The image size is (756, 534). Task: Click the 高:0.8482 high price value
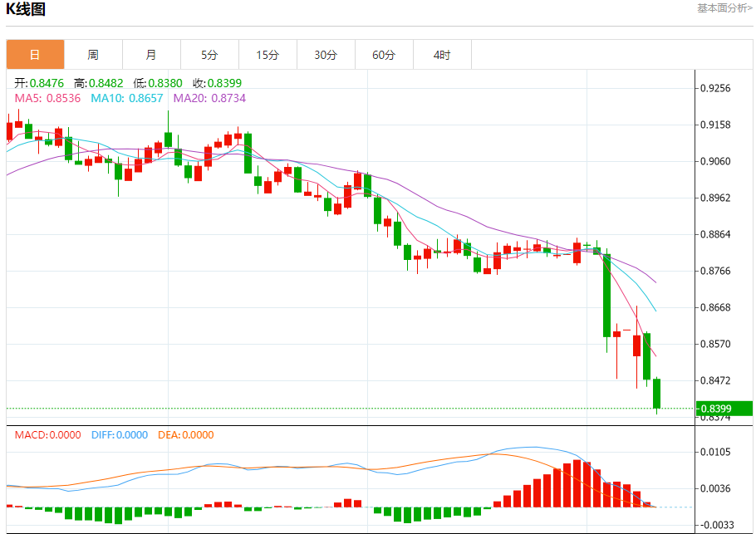[x=98, y=83]
